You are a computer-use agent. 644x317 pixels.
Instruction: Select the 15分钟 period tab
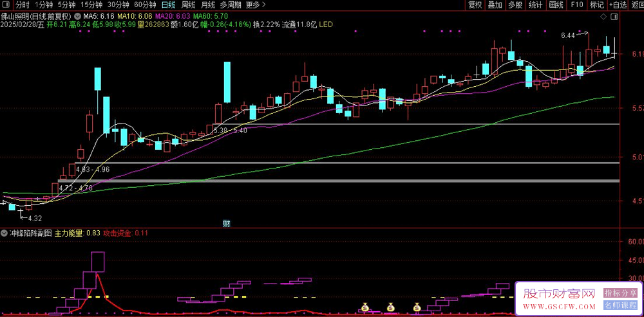point(91,5)
